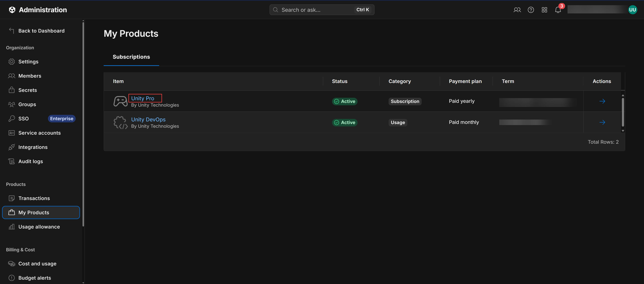Click the Ctrl K shortcut badge
The width and height of the screenshot is (644, 284).
[362, 10]
